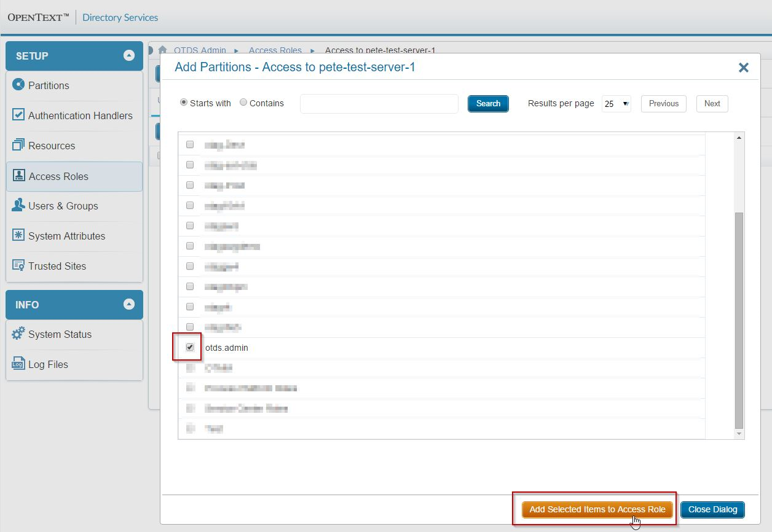Click the System Attributes asterisk icon
This screenshot has height=532, width=772.
[18, 235]
